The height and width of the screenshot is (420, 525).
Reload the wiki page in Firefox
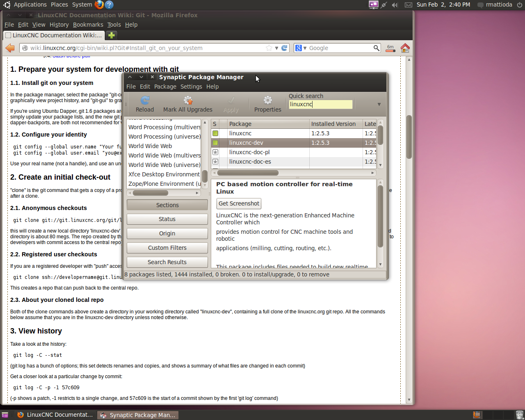284,48
